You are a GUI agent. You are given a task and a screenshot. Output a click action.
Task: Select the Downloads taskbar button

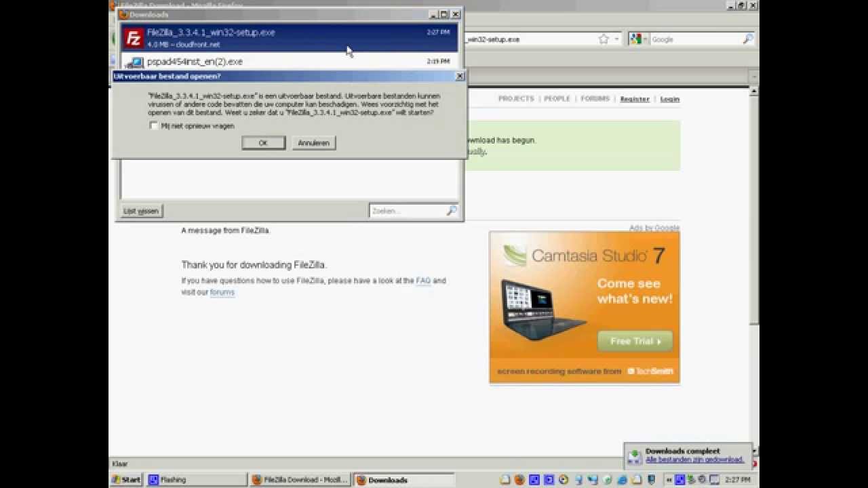[x=403, y=480]
